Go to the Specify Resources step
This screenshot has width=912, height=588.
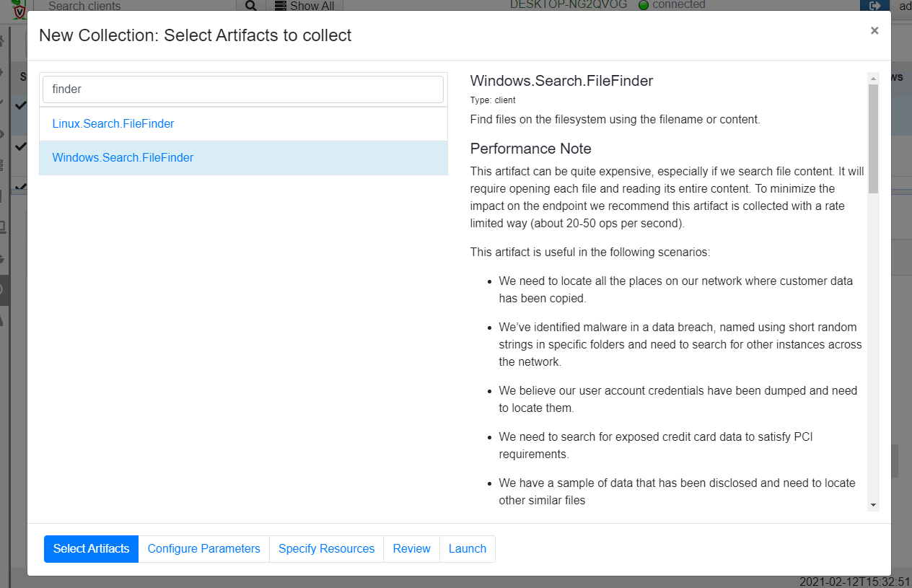326,549
